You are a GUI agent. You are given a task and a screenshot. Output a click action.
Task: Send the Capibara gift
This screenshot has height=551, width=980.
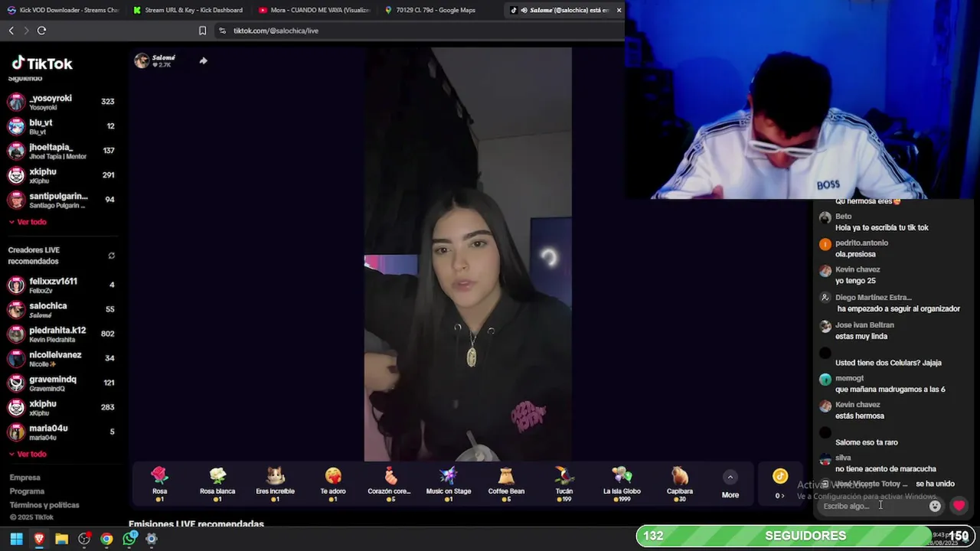[x=680, y=484]
